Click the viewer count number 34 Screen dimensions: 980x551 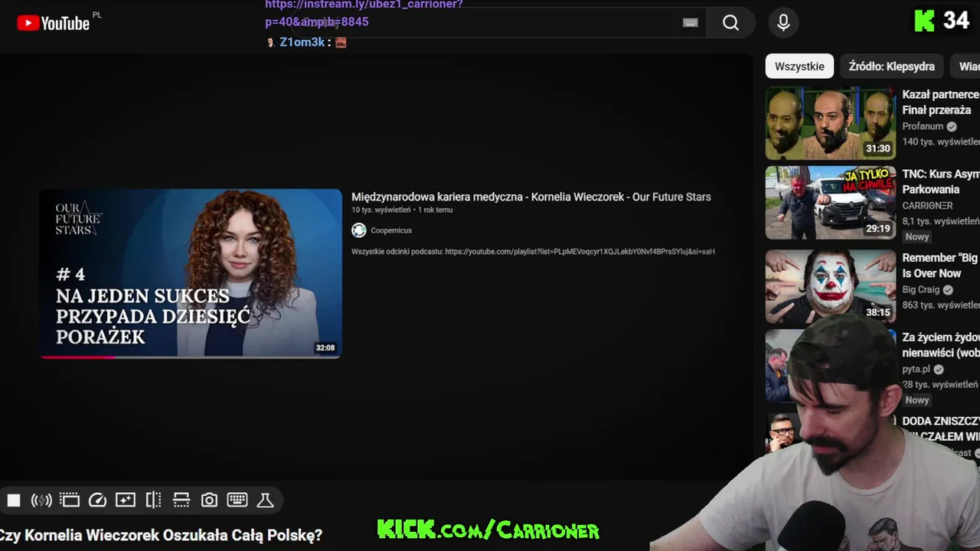[956, 21]
